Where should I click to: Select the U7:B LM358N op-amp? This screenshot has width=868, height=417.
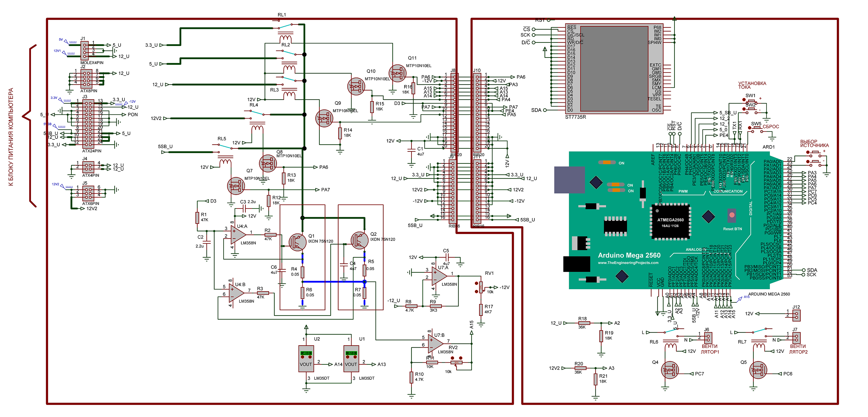tap(436, 344)
